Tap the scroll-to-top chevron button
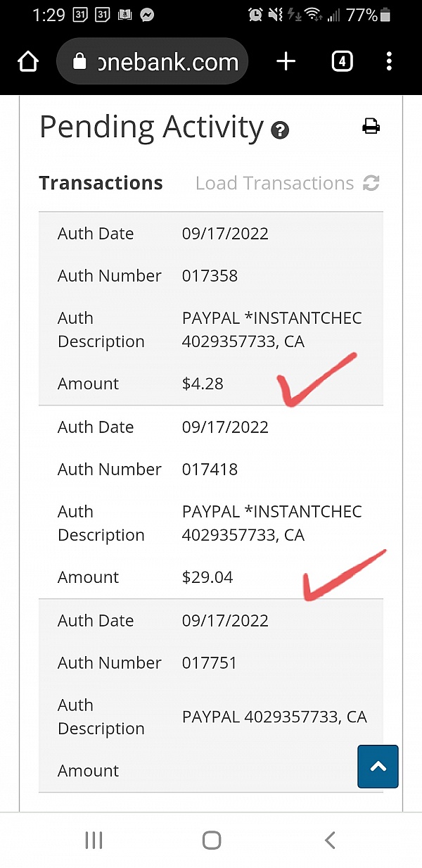 pyautogui.click(x=378, y=767)
